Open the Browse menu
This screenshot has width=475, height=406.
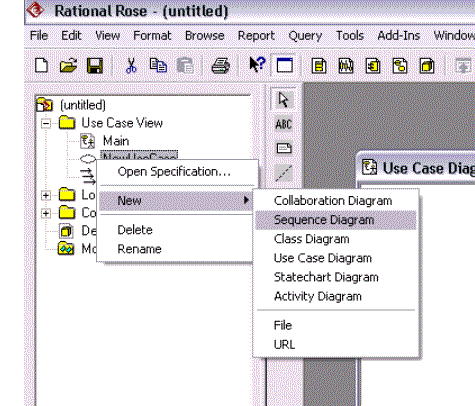(x=205, y=35)
